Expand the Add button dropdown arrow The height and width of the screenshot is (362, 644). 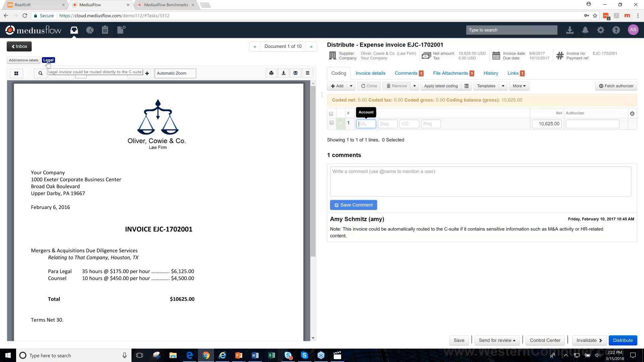351,86
